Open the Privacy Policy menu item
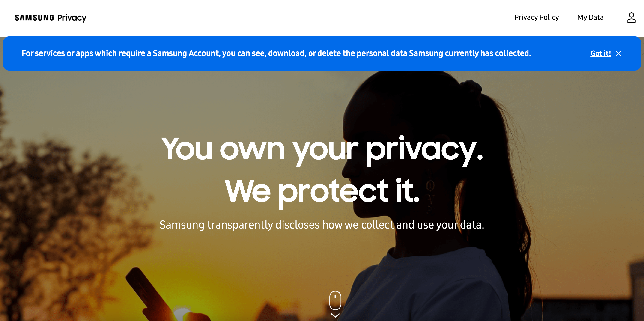Screen dimensions: 644x321 point(536,18)
